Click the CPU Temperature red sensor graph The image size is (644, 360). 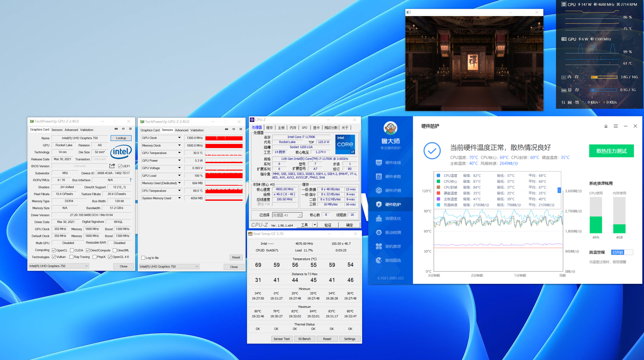click(224, 191)
